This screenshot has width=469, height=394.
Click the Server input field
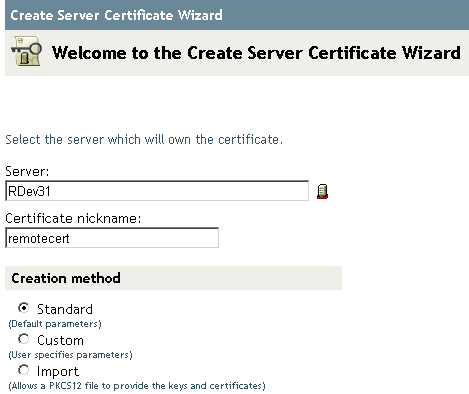(157, 191)
